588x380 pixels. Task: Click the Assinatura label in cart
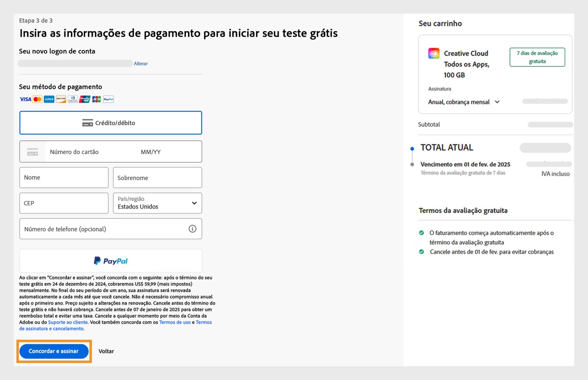439,89
